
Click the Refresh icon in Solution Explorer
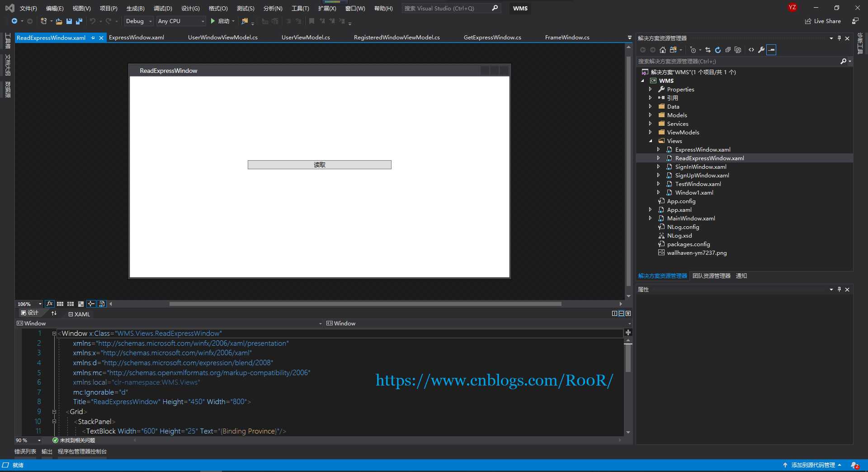(718, 50)
